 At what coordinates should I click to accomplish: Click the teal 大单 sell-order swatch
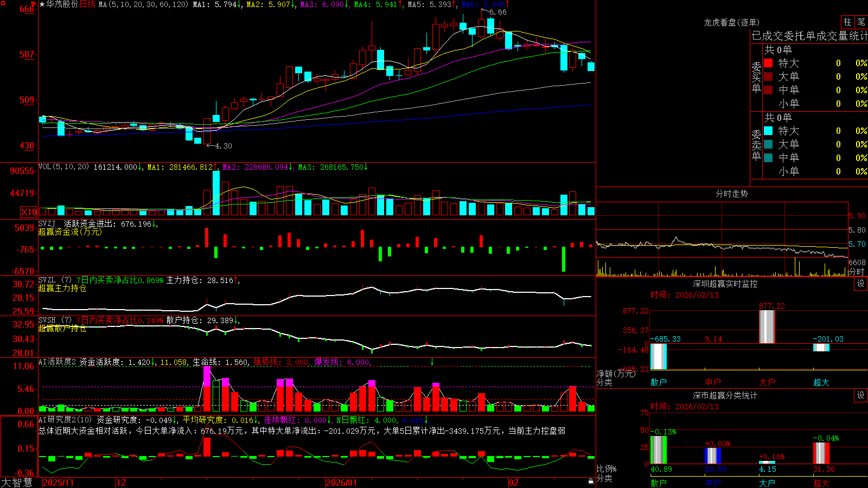tap(768, 144)
